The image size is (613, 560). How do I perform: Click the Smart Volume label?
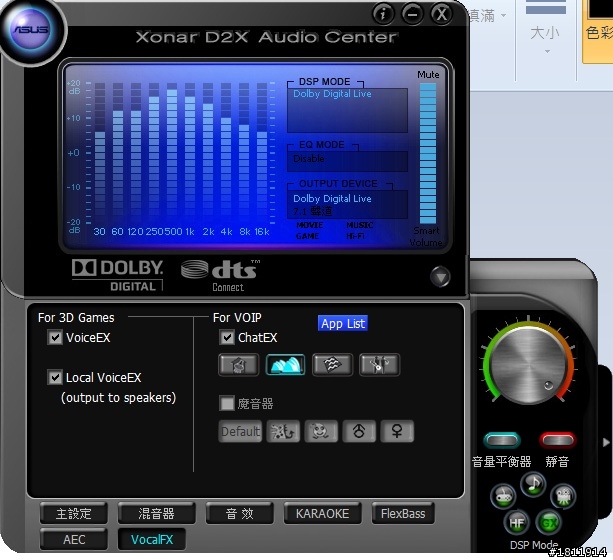click(426, 237)
